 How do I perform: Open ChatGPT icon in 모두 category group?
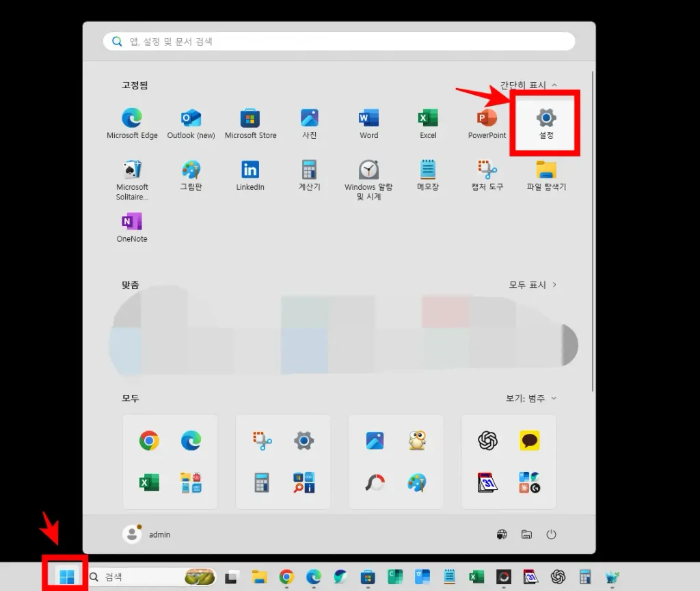pyautogui.click(x=487, y=441)
